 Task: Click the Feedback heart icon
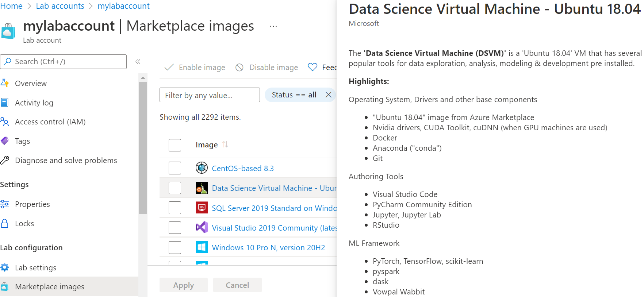pos(313,67)
